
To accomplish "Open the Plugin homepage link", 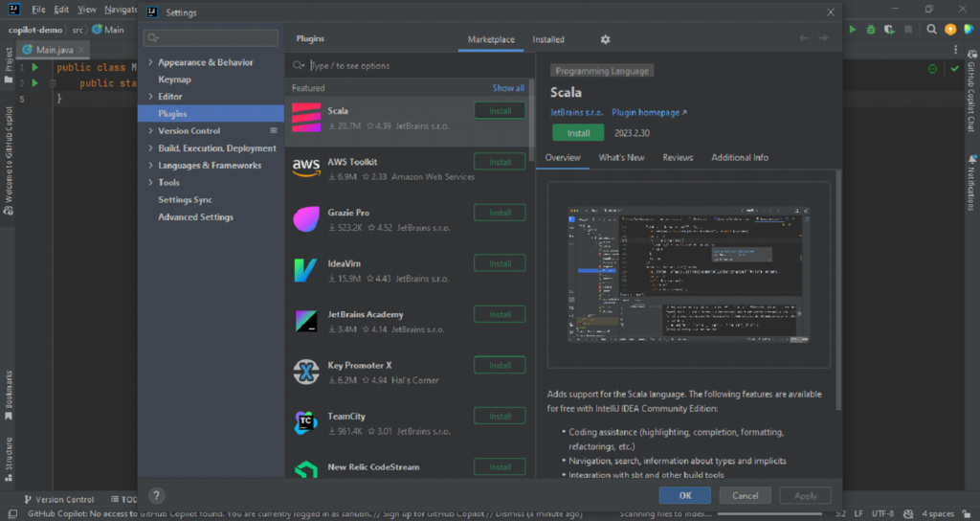I will pos(649,113).
